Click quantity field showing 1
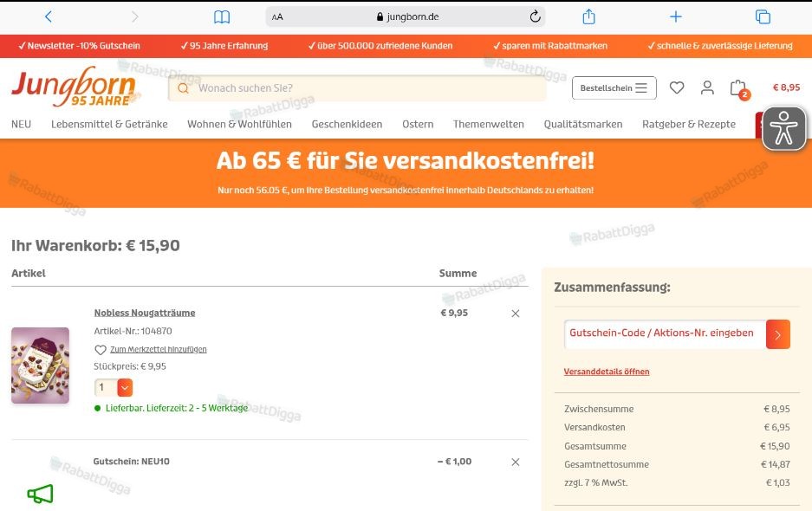 tap(106, 387)
